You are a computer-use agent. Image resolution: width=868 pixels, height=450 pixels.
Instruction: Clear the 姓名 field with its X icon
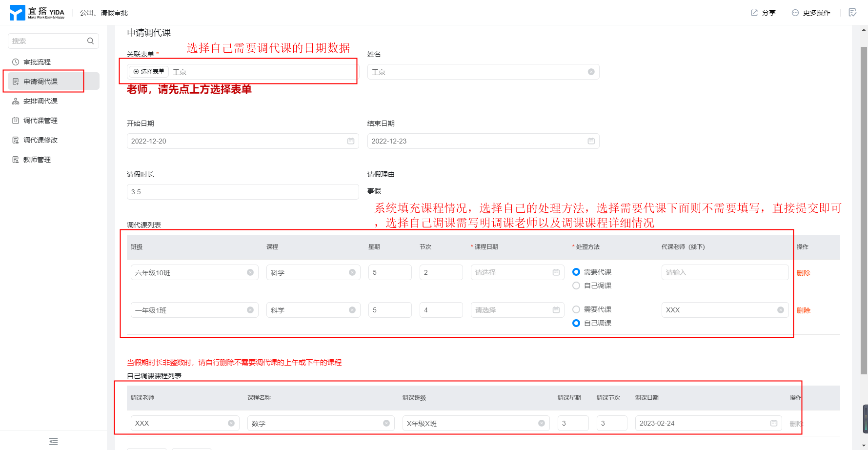[591, 72]
